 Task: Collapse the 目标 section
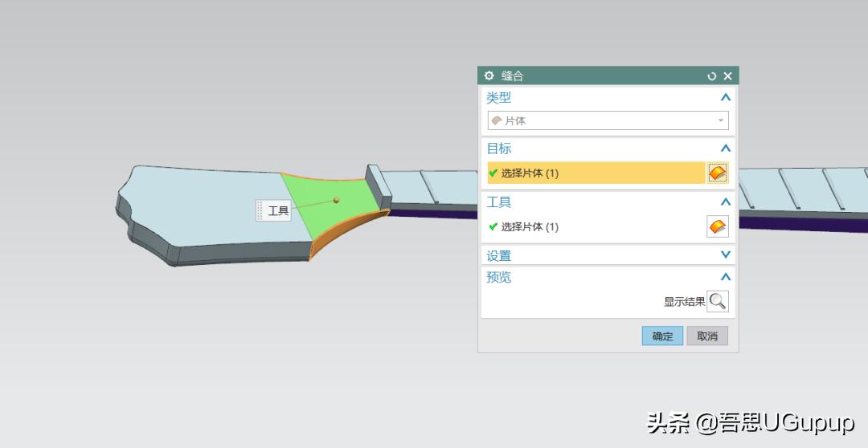(726, 149)
